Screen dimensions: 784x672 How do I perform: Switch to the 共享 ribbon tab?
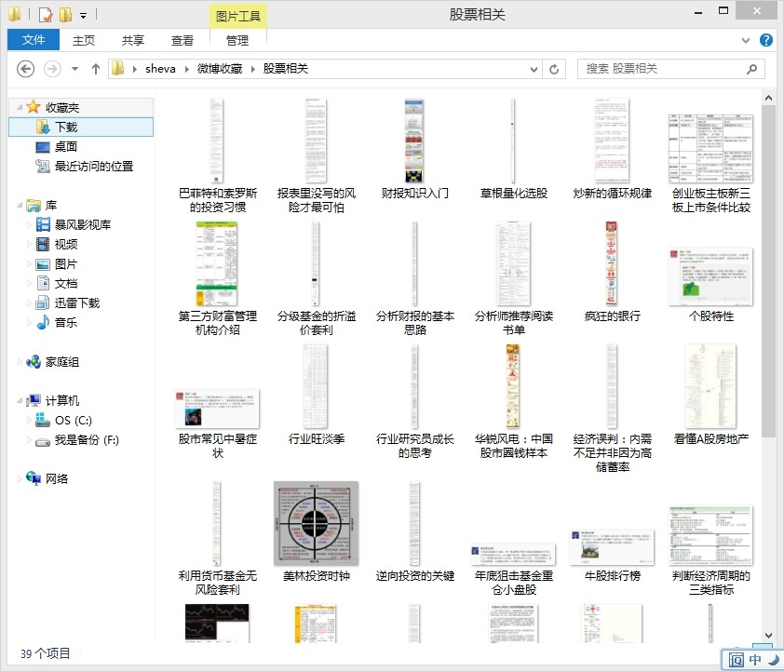[133, 40]
